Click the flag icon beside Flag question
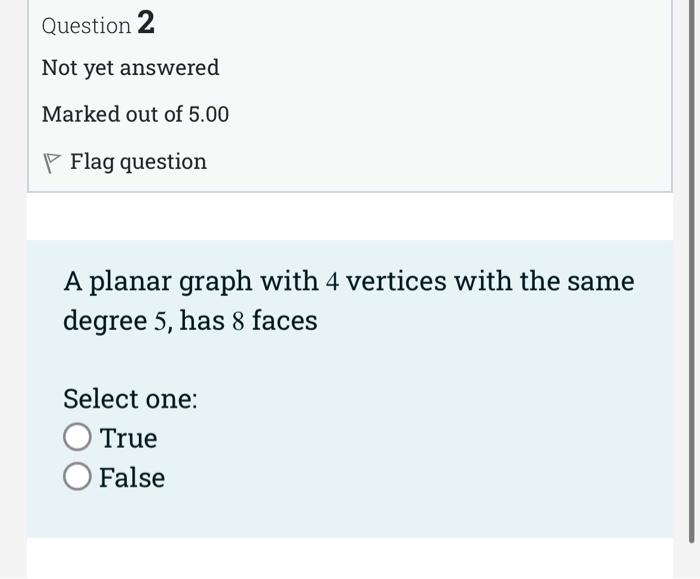Screen dimensions: 700x579 click(x=52, y=163)
